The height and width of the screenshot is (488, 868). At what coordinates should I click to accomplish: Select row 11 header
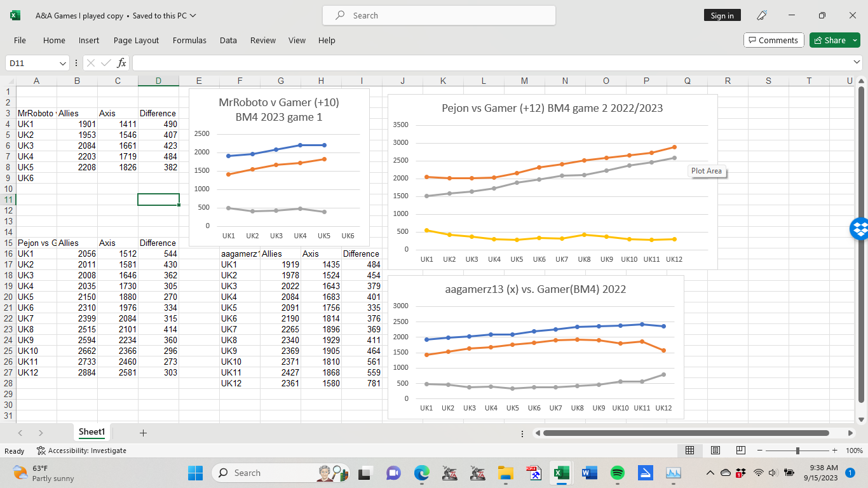tap(8, 200)
